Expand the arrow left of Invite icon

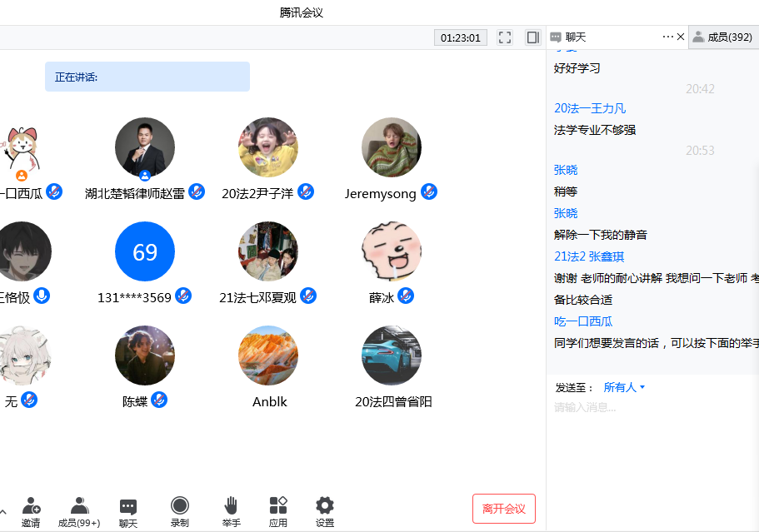3,511
